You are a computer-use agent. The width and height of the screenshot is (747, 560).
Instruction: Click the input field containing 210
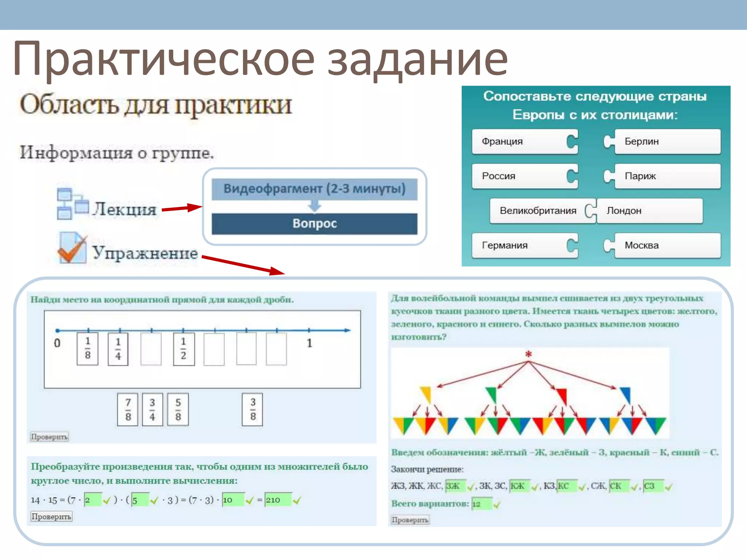click(x=278, y=499)
